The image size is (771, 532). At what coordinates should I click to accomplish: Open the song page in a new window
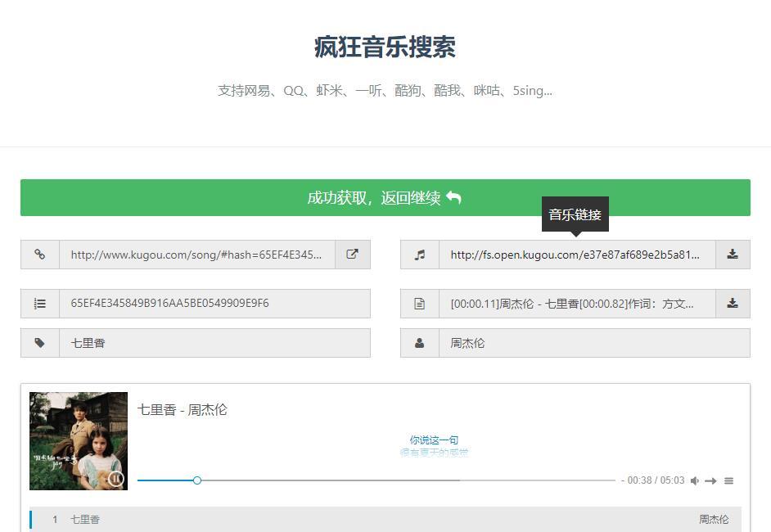point(353,255)
